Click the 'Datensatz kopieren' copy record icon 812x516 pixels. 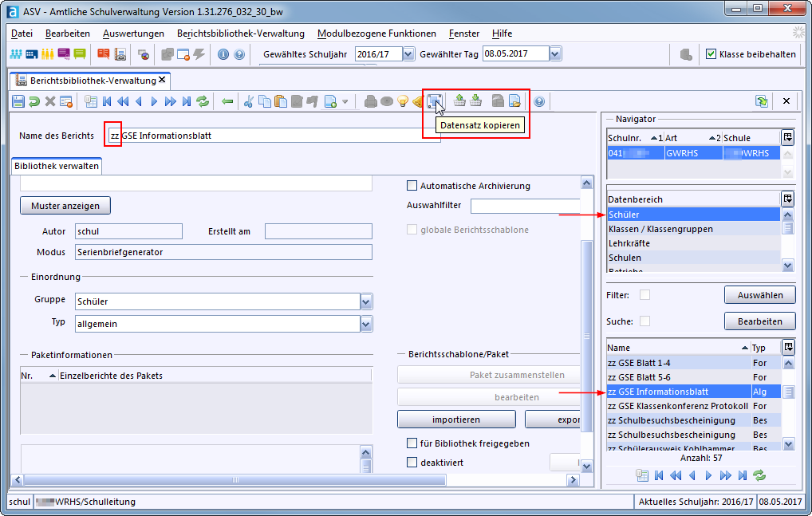point(434,101)
